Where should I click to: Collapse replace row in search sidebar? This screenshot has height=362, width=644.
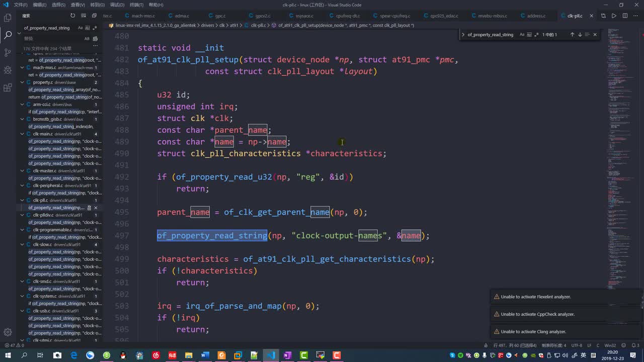click(19, 33)
